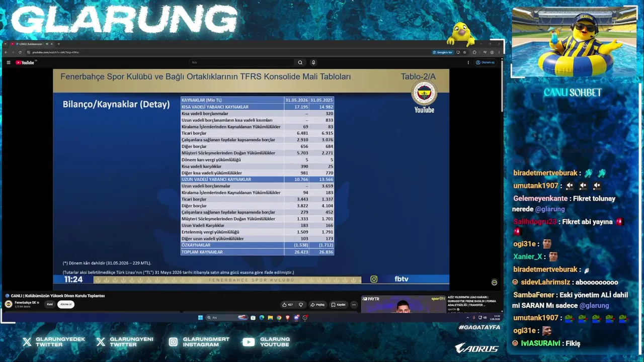Screen dimensions: 644x362
Task: Click the Instagram icon in video ticker
Action: [x=374, y=279]
